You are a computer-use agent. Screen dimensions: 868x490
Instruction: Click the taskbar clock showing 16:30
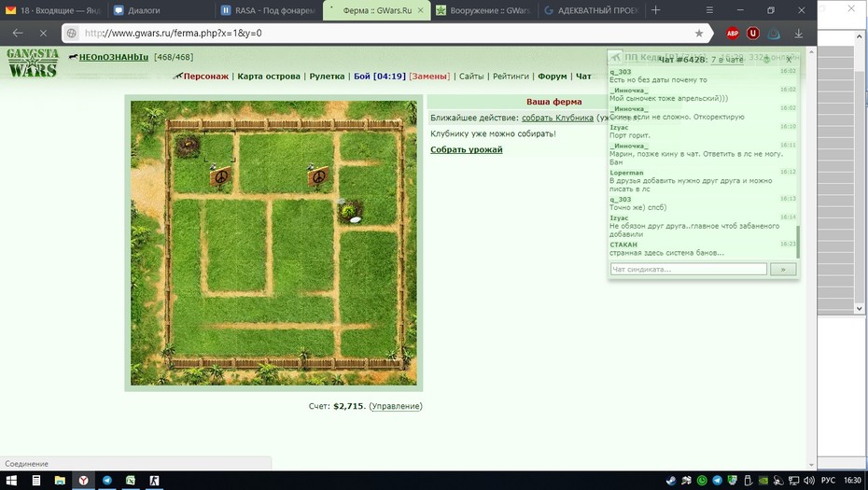[852, 481]
